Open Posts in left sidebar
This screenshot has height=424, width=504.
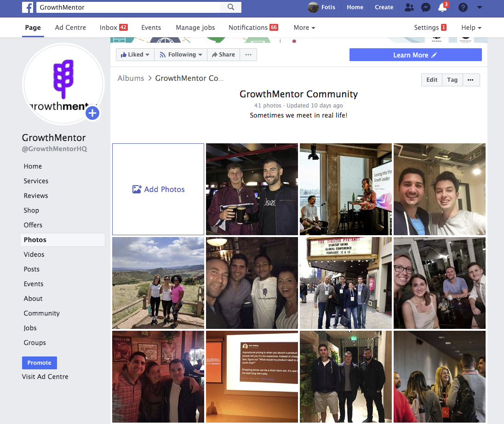(31, 269)
